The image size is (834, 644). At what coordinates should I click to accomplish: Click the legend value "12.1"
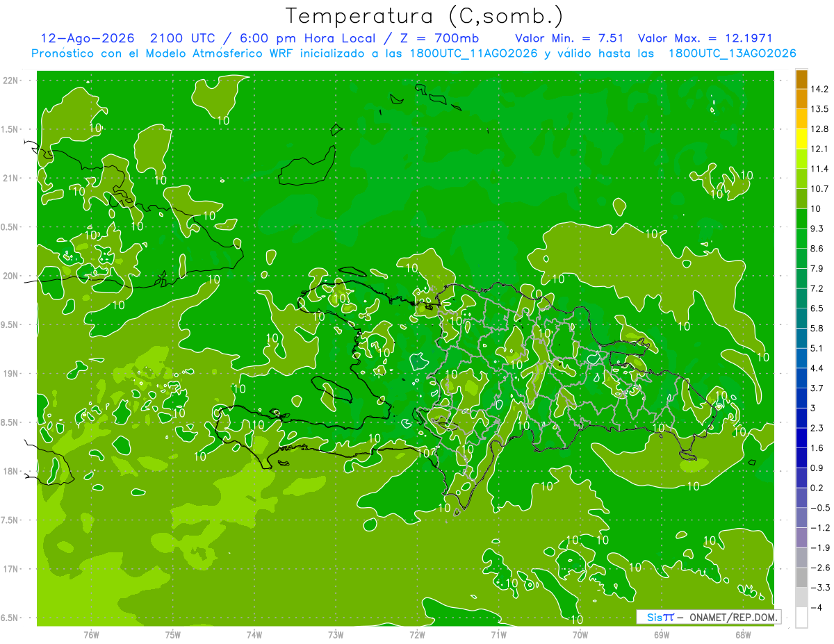(x=820, y=149)
